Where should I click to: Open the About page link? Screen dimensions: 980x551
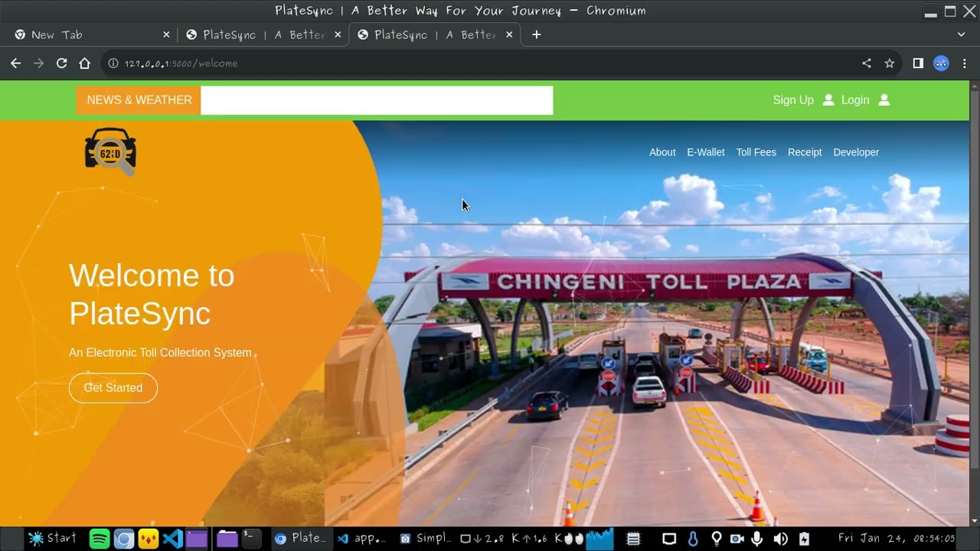click(x=662, y=152)
